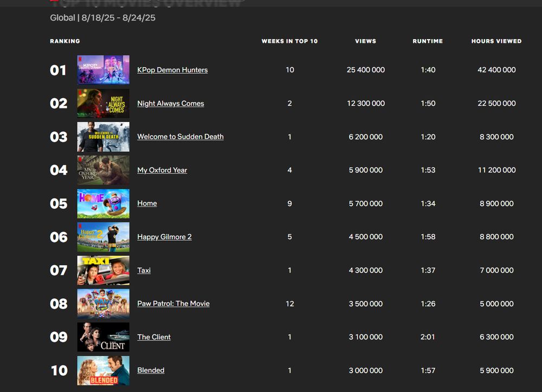This screenshot has width=542, height=392.
Task: Click the HOURS VIEWED column header
Action: click(496, 41)
